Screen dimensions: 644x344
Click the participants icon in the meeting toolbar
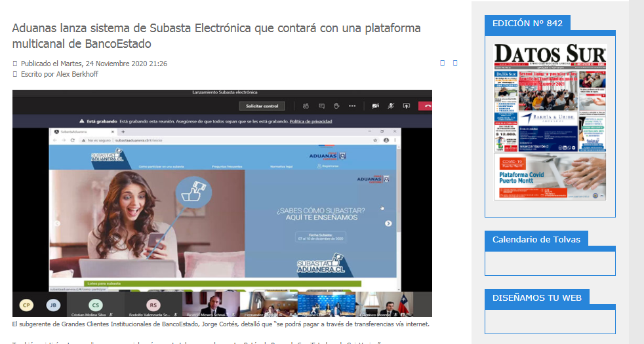tap(306, 106)
